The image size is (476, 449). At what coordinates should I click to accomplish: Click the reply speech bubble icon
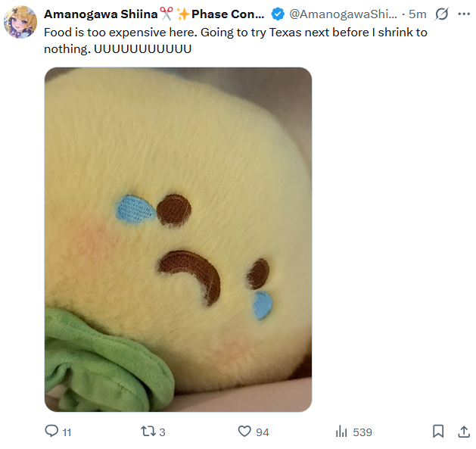click(x=51, y=431)
